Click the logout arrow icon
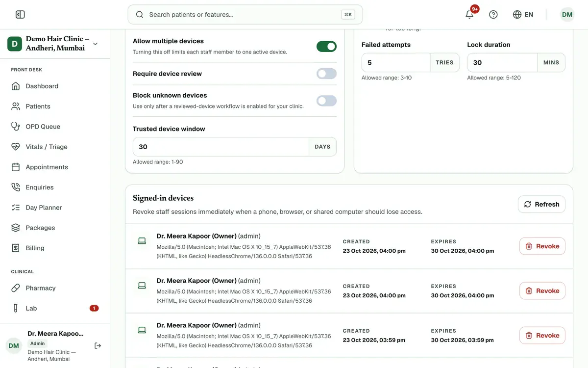The width and height of the screenshot is (588, 368). (x=98, y=346)
